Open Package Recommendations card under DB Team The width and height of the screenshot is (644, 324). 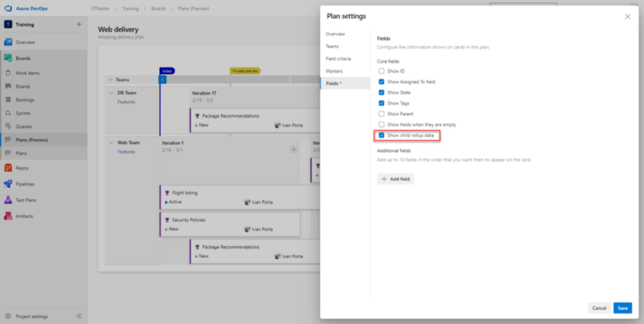coord(255,120)
